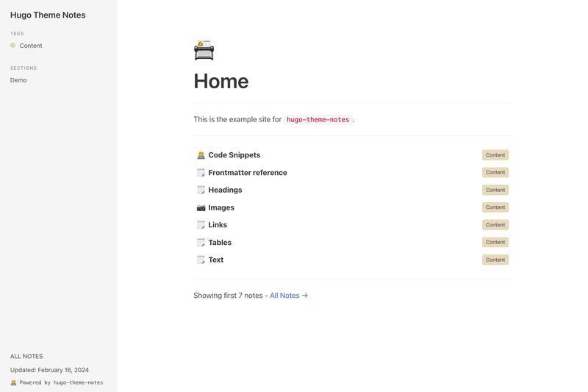
Task: Click the Code Snippets note emoji icon
Action: point(201,155)
